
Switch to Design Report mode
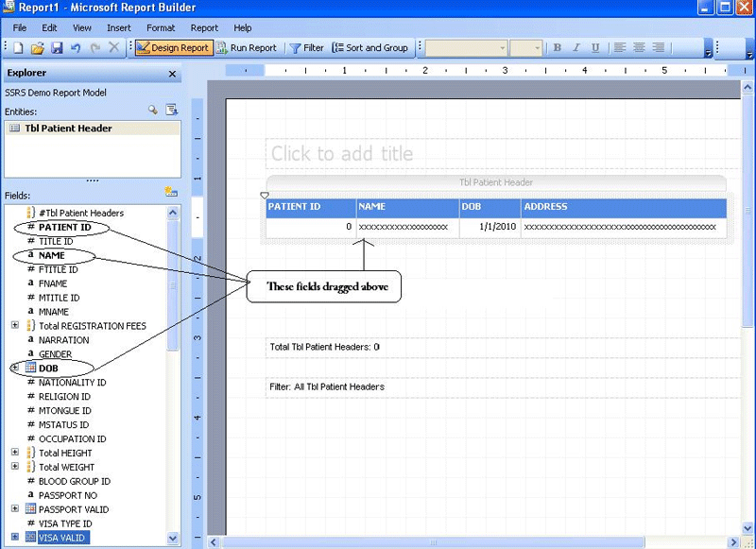point(174,47)
